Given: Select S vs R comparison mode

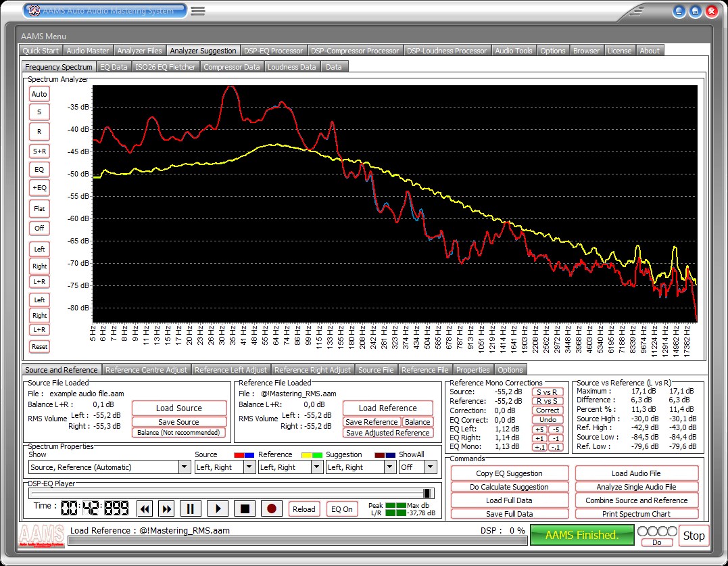Looking at the screenshot, I should click(548, 392).
